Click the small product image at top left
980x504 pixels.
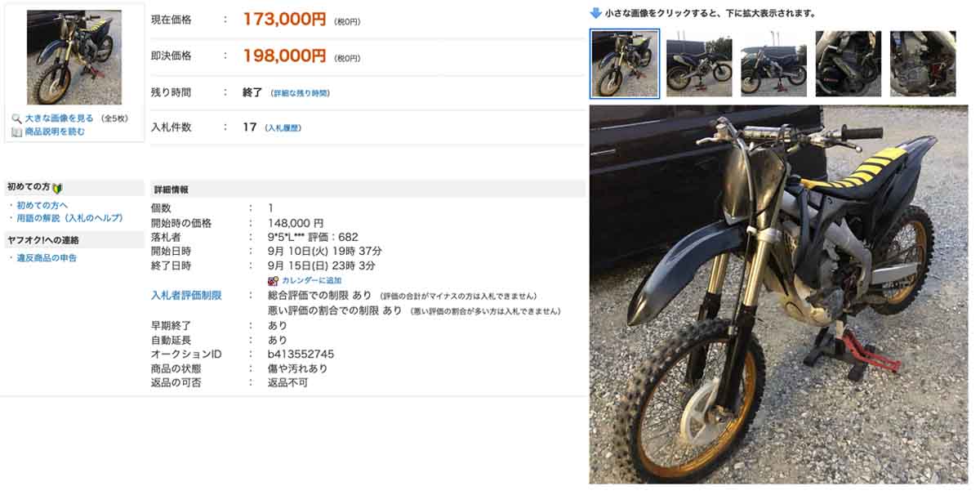pyautogui.click(x=74, y=57)
